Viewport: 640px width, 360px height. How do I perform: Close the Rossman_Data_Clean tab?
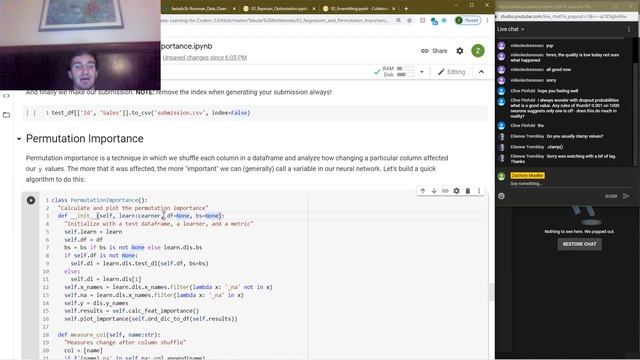[x=234, y=8]
